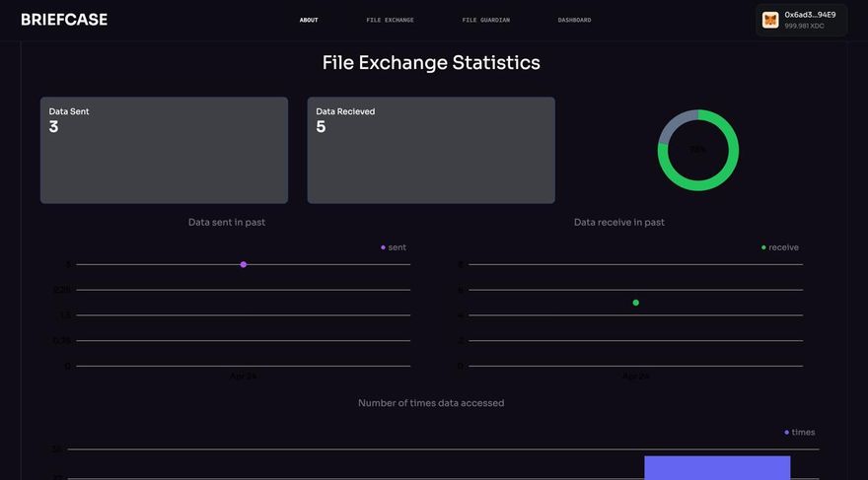Screen dimensions: 868x480
Task: Click the purple sent data point
Action: (243, 264)
